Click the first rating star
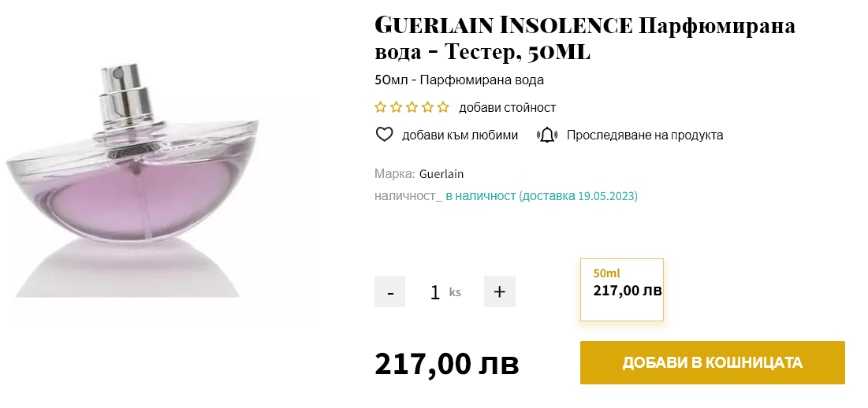Screen dimensions: 868x408 coord(381,107)
